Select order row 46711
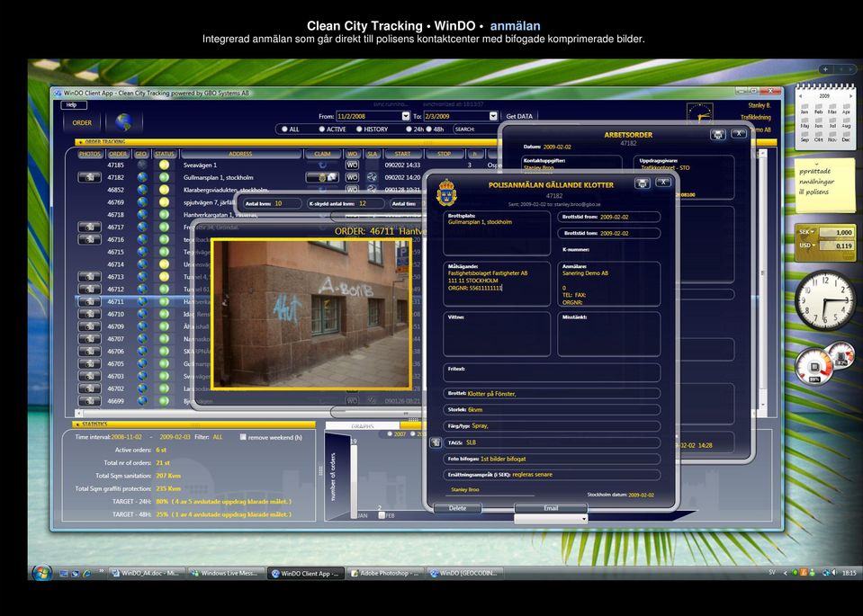Image resolution: width=863 pixels, height=616 pixels. (247, 301)
